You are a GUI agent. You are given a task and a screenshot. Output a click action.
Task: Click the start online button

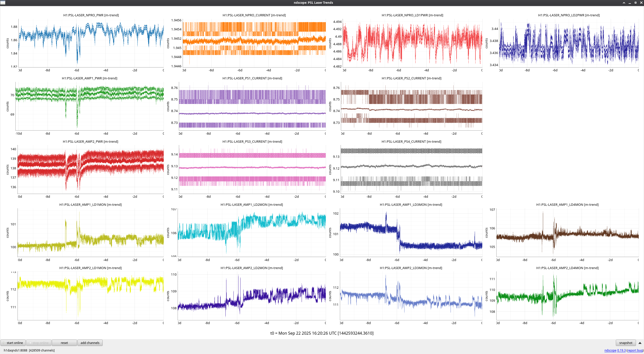(13, 343)
